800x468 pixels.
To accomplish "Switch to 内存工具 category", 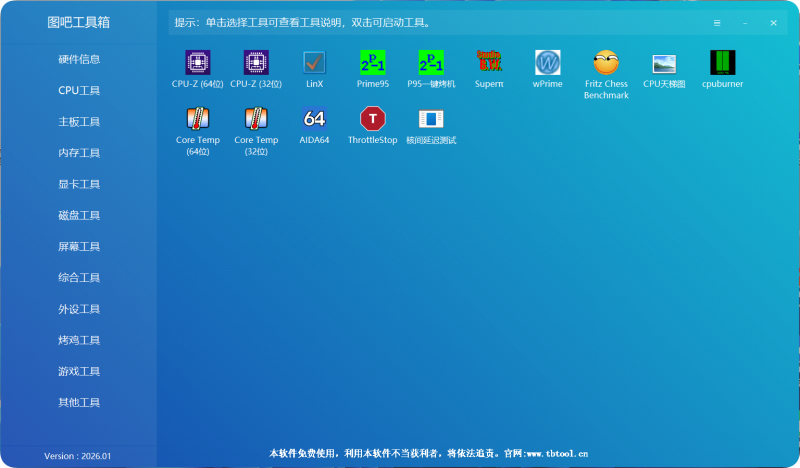I will pyautogui.click(x=79, y=153).
